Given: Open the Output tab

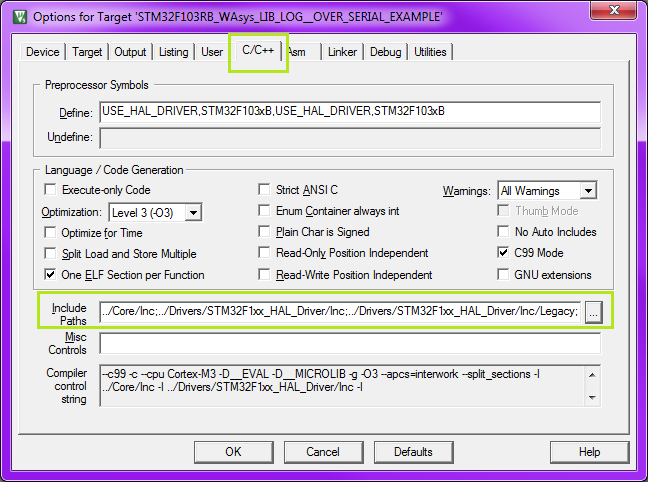Looking at the screenshot, I should [x=130, y=52].
